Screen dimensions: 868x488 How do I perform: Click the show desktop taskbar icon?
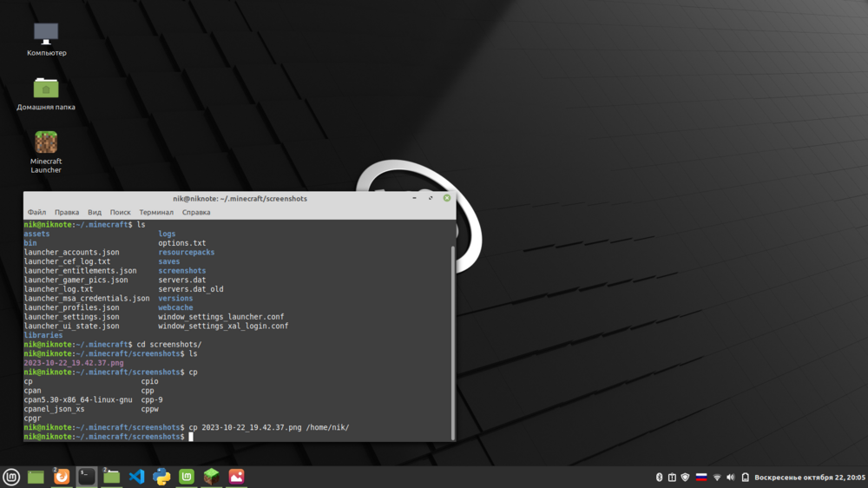[36, 477]
